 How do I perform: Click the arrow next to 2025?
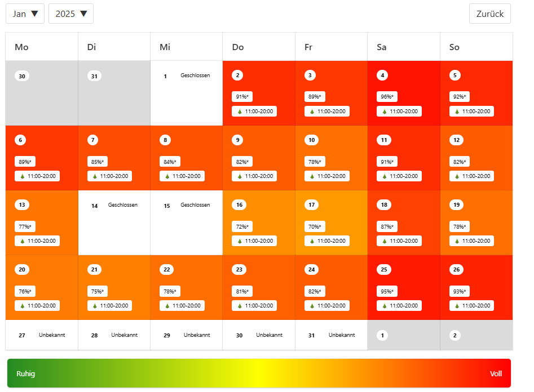click(x=84, y=14)
